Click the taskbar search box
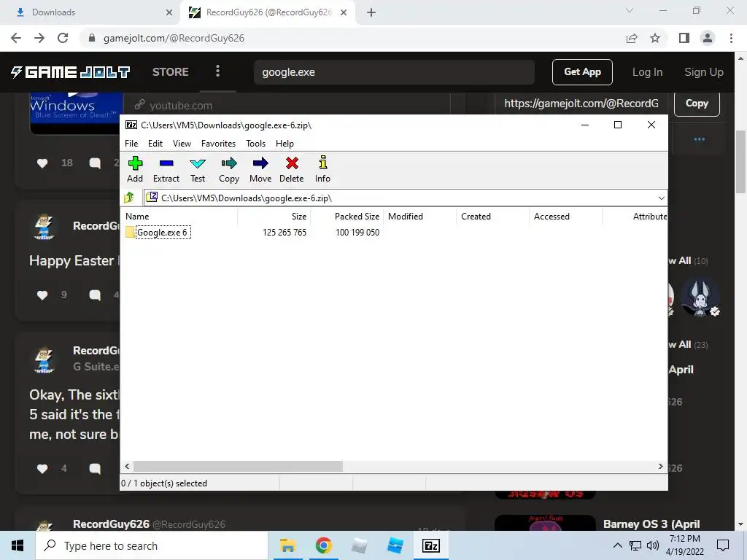 click(152, 545)
